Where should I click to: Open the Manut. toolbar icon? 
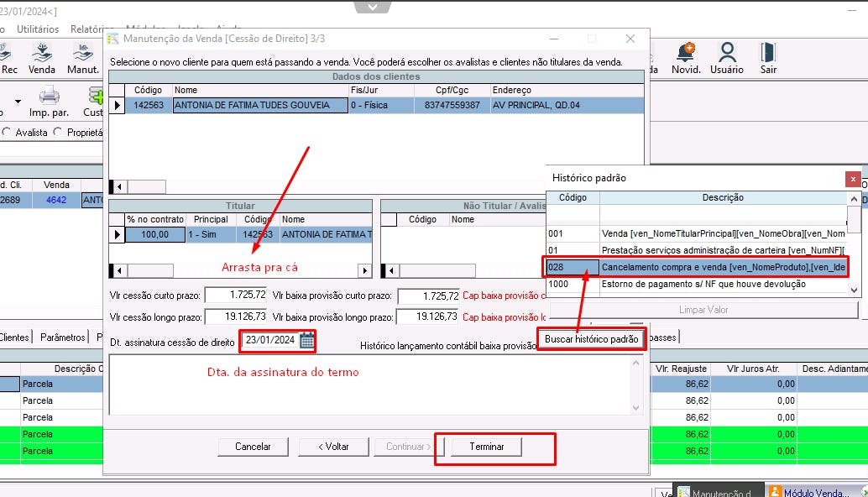click(x=83, y=59)
